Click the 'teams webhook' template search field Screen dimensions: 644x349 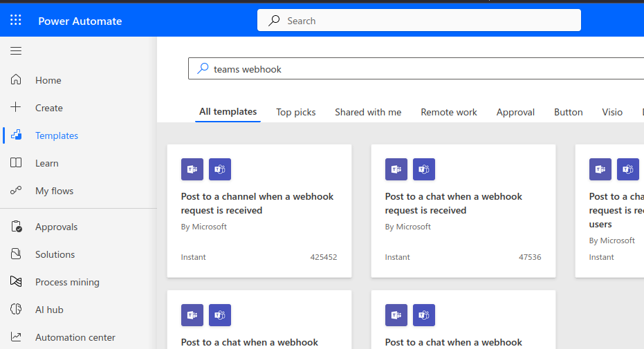pyautogui.click(x=415, y=69)
